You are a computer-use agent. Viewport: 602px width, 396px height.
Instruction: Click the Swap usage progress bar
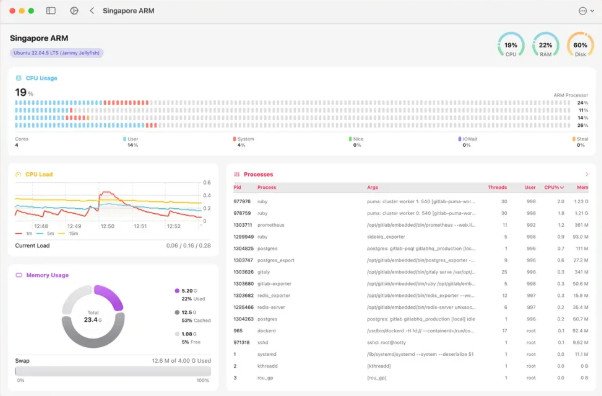point(113,371)
